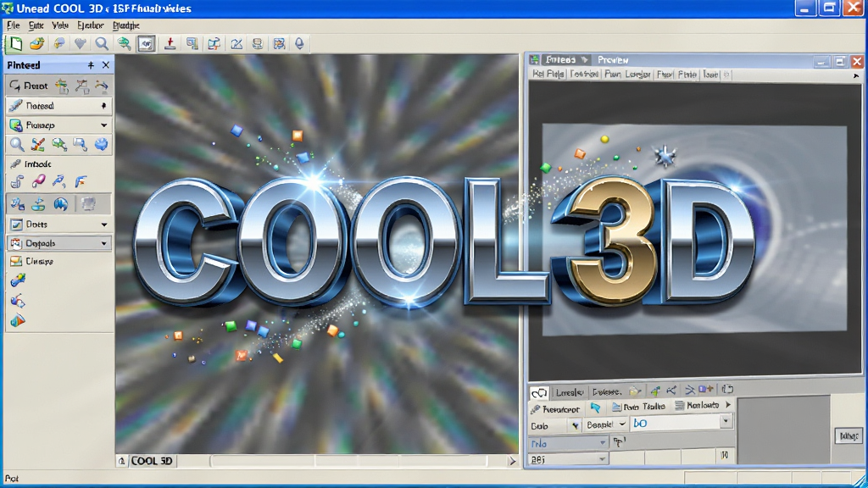Open the second menu bar item

pyautogui.click(x=36, y=25)
